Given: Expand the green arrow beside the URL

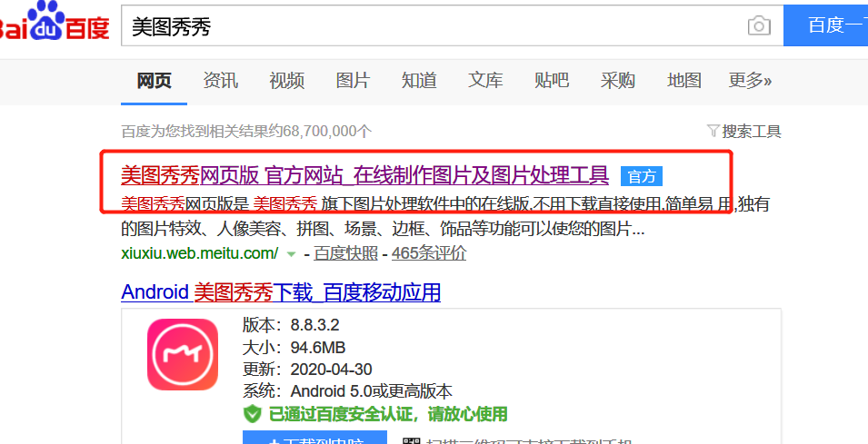Looking at the screenshot, I should point(291,254).
